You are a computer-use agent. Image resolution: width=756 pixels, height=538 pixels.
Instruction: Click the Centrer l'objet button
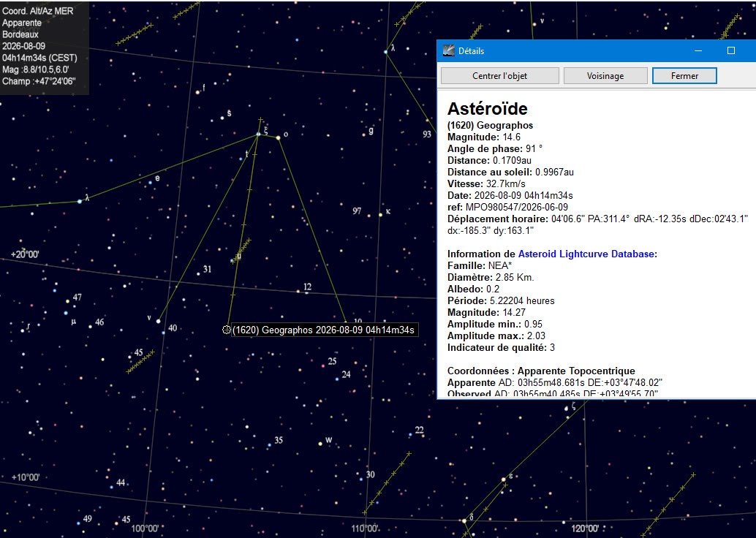click(500, 76)
